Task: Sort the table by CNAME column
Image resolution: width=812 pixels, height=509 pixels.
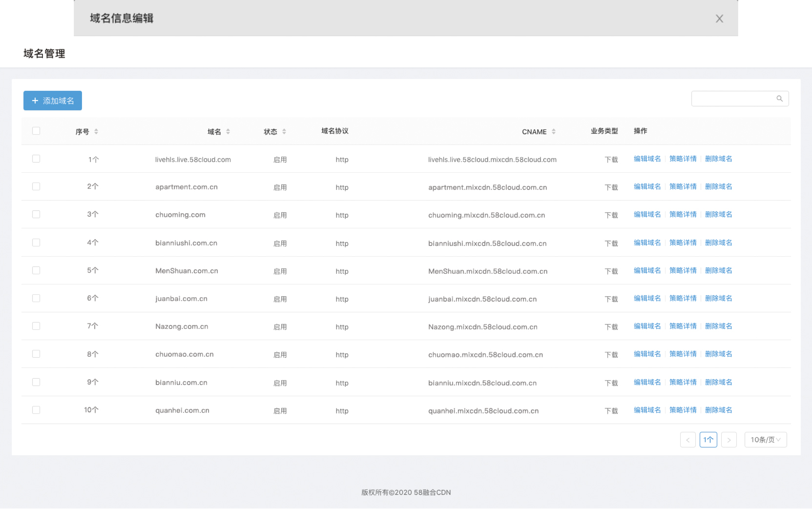Action: (553, 131)
